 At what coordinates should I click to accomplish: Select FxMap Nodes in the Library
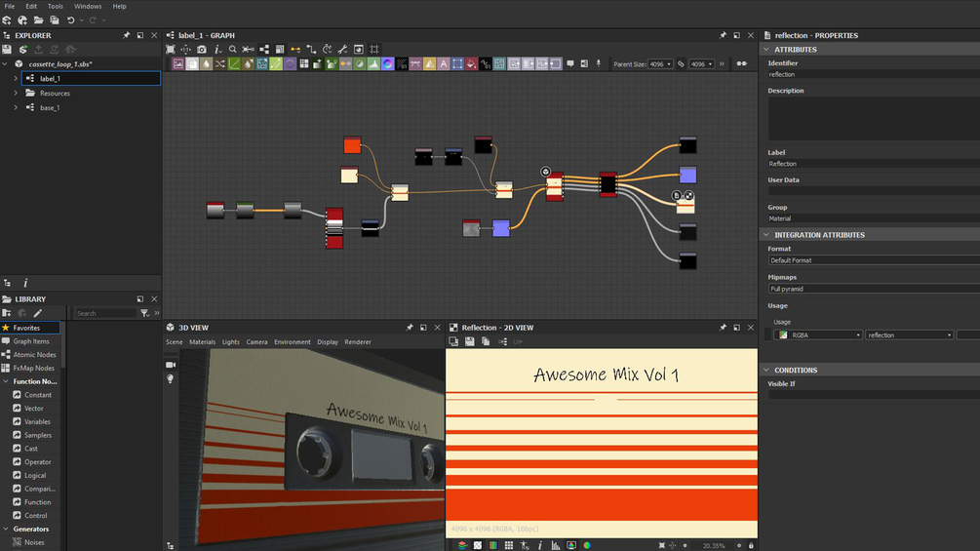pyautogui.click(x=30, y=368)
